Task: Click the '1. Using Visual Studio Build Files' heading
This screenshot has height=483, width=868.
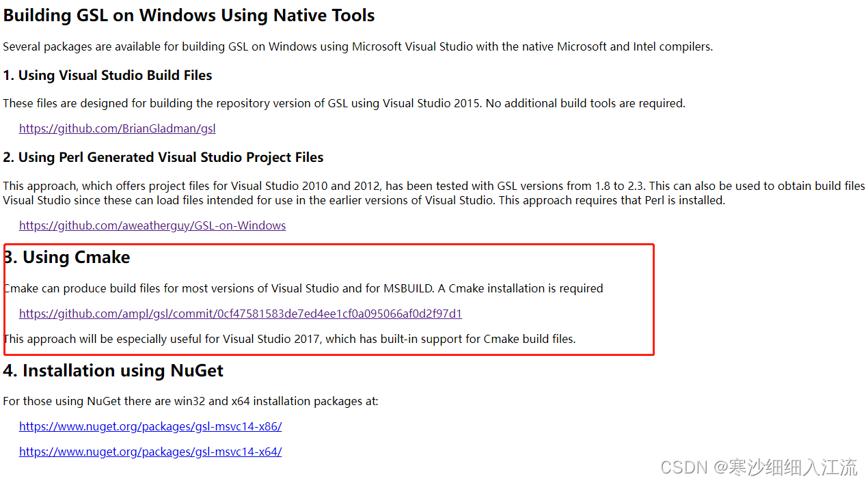Action: tap(107, 75)
